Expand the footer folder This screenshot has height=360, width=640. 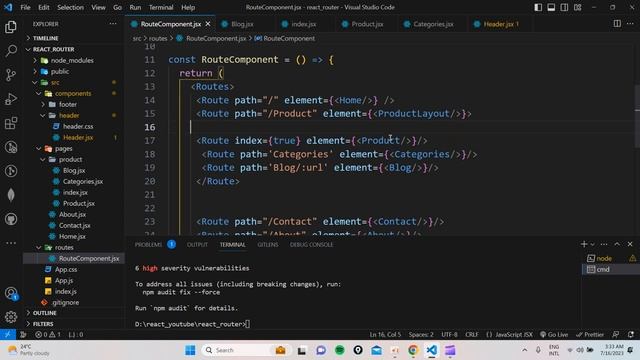(x=67, y=104)
